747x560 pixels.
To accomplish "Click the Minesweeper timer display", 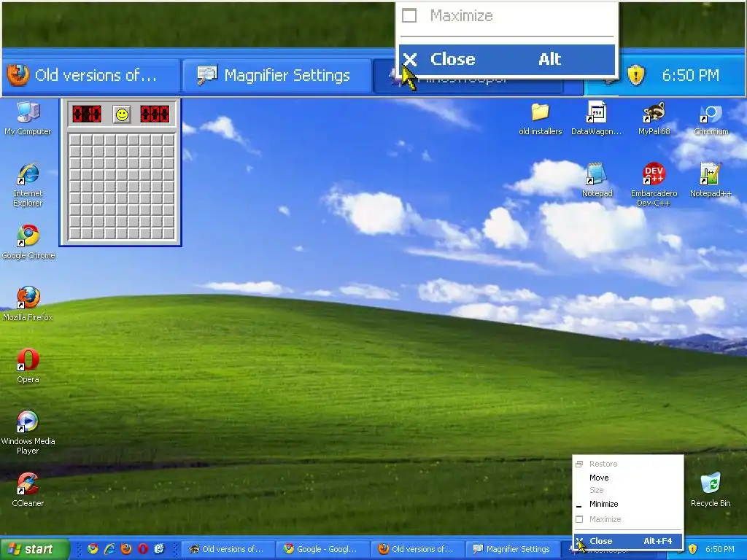I will pos(155,114).
